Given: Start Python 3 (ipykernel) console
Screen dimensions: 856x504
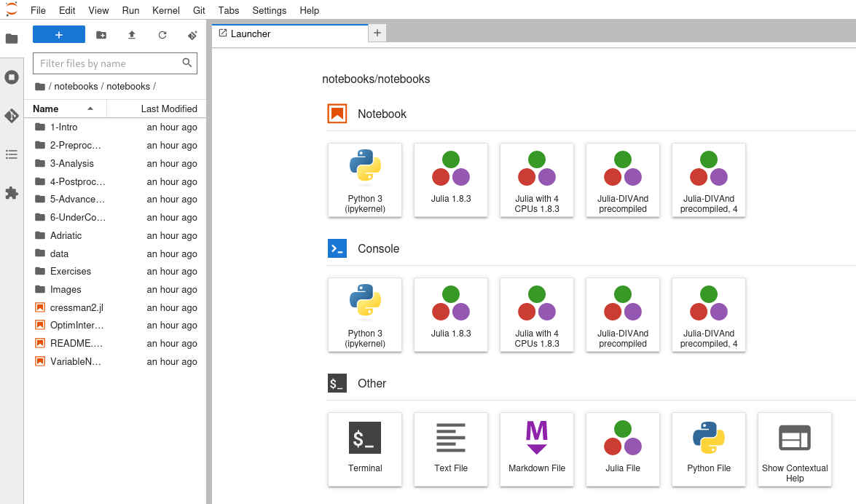Looking at the screenshot, I should click(365, 315).
